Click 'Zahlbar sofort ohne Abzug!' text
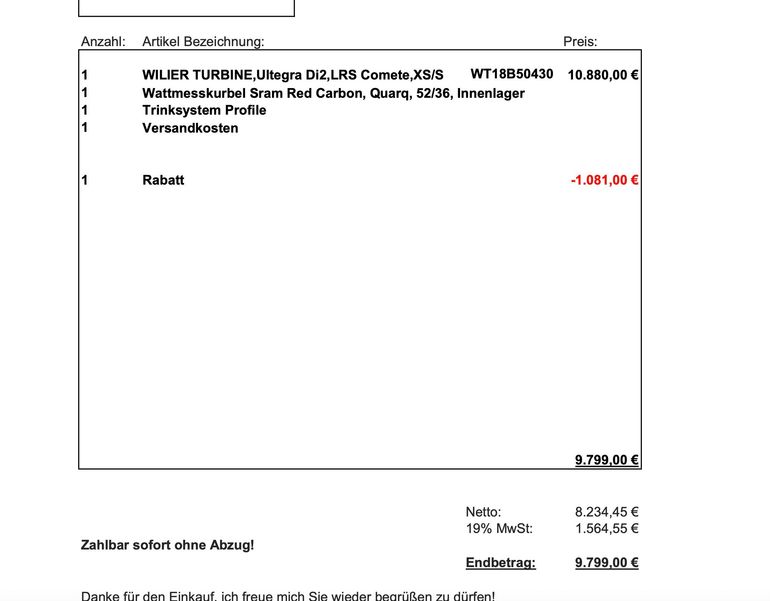This screenshot has height=601, width=770. [x=167, y=545]
